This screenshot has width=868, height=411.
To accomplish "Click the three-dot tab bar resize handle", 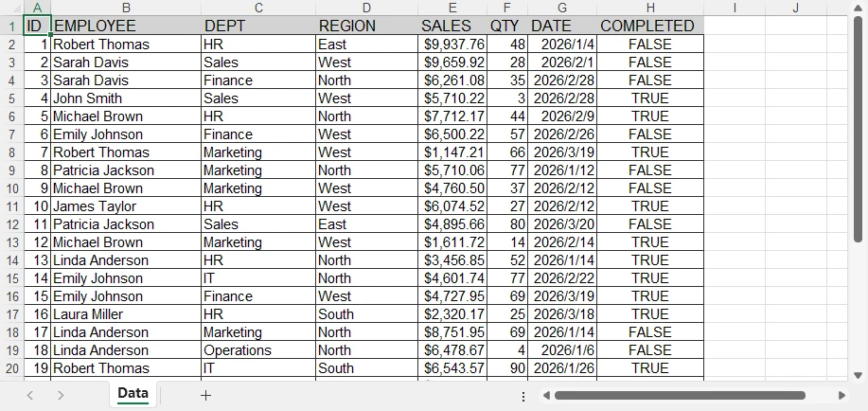I will [x=523, y=396].
